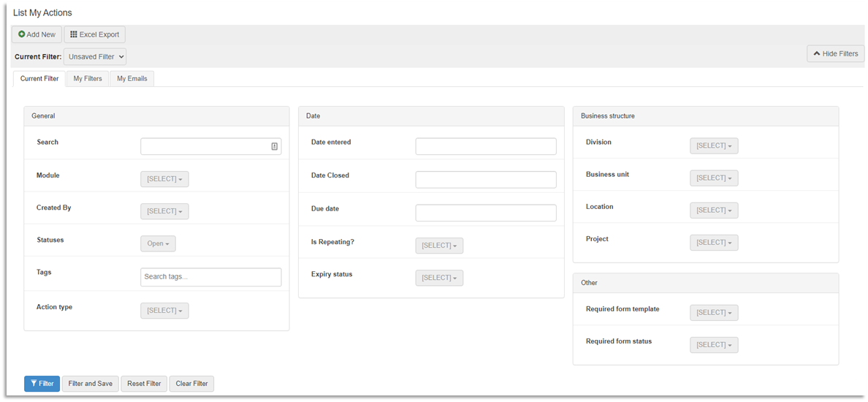The height and width of the screenshot is (402, 868).
Task: Switch to the My Emails tab
Action: tap(132, 79)
